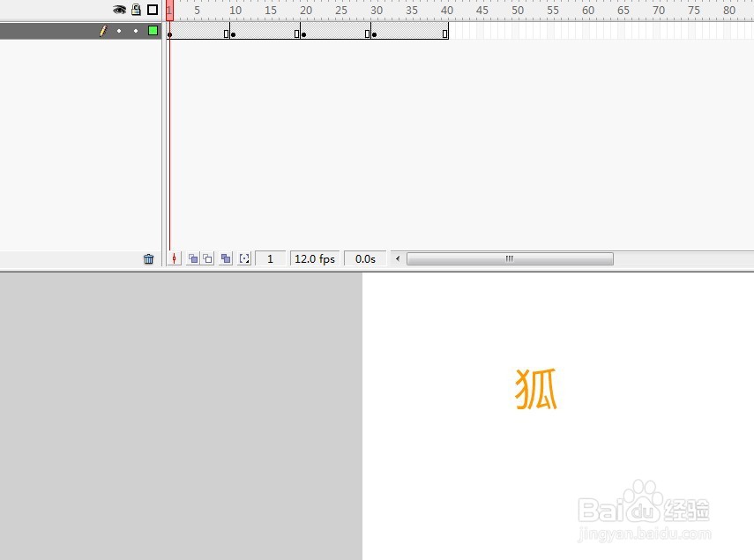Click the outline view all layers square icon
The image size is (754, 560).
(x=153, y=9)
